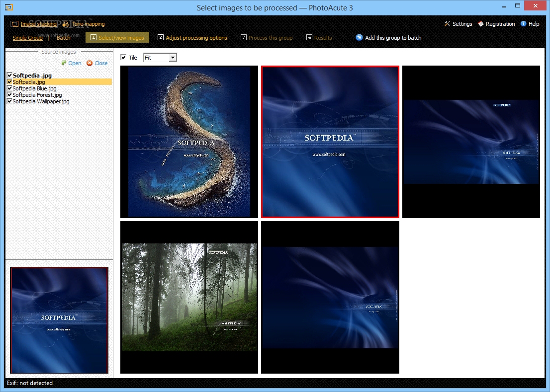Screen dimensions: 550x392
Task: Select Softpedia Forest.jpg in the list
Action: point(37,94)
